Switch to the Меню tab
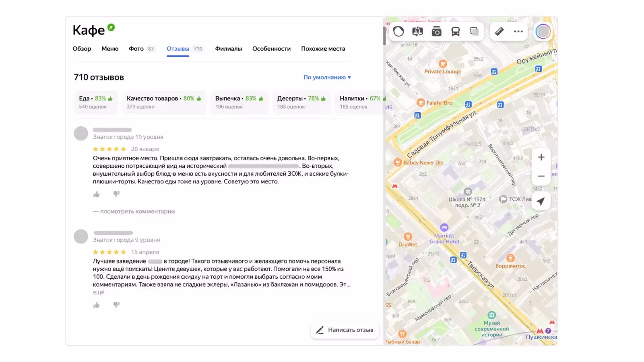 pyautogui.click(x=110, y=49)
